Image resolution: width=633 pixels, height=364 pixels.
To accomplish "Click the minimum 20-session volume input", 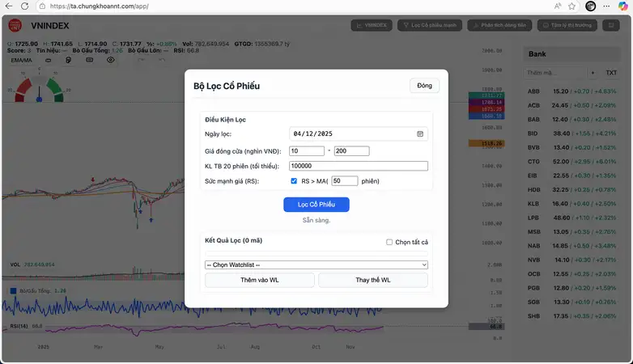I will coord(358,166).
